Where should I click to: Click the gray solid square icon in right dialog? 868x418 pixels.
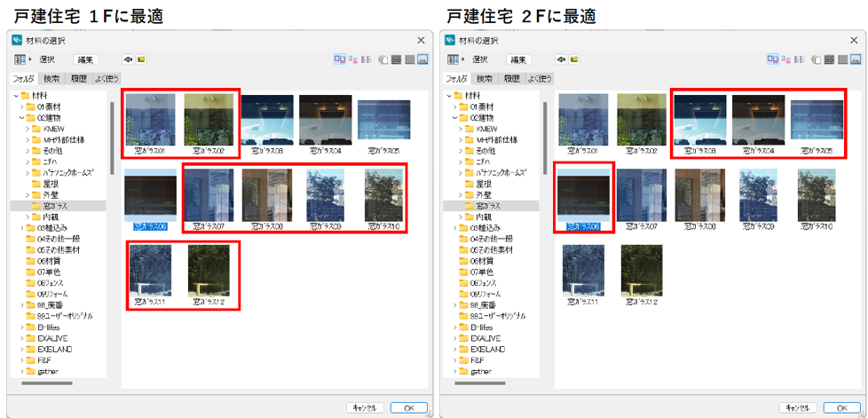point(843,59)
